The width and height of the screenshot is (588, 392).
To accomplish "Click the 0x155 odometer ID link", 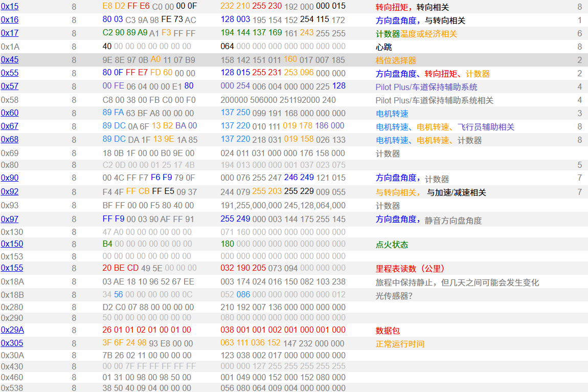I will click(12, 268).
